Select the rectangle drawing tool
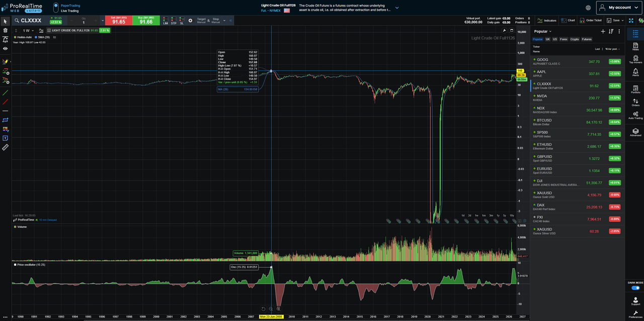This screenshot has height=321, width=644. coord(5,120)
